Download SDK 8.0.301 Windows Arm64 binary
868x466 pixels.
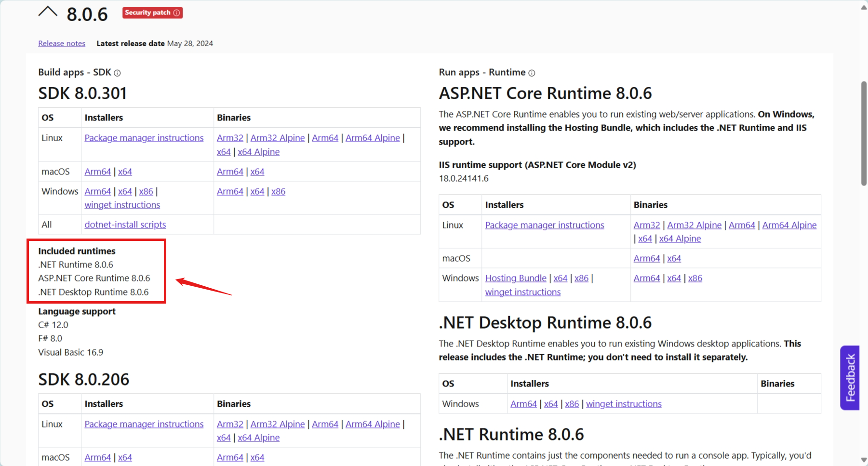click(x=230, y=191)
